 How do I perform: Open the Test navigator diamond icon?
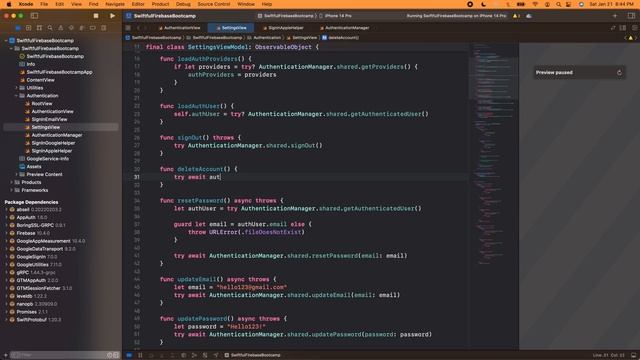(x=71, y=28)
